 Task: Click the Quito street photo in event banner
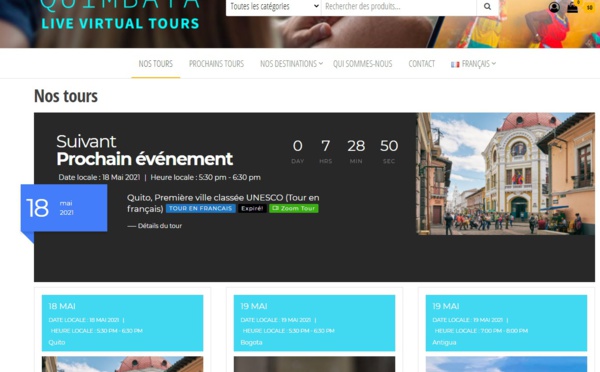click(x=505, y=174)
